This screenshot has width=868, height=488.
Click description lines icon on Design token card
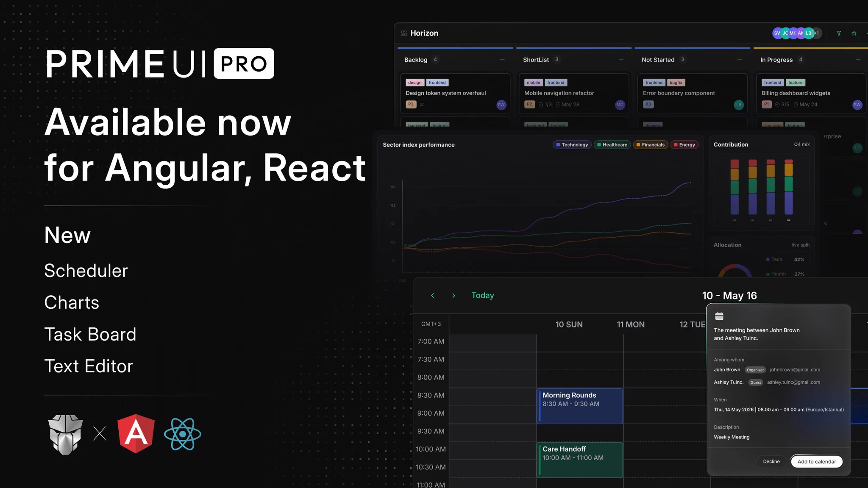click(x=422, y=104)
